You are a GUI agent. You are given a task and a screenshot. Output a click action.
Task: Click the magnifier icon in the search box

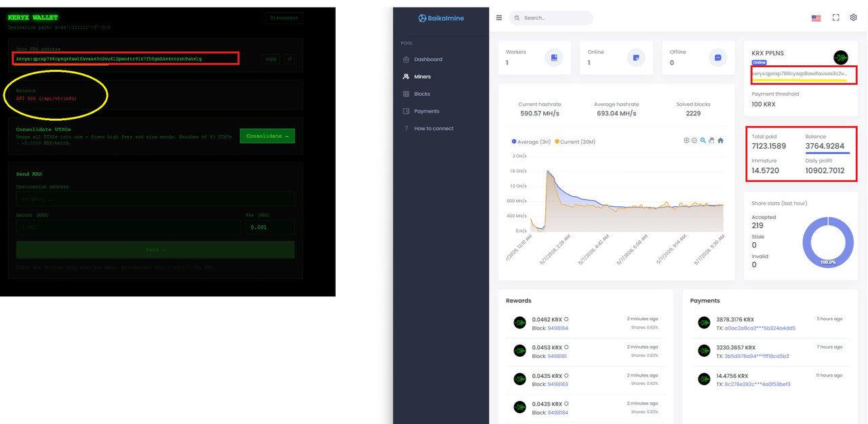pos(517,18)
